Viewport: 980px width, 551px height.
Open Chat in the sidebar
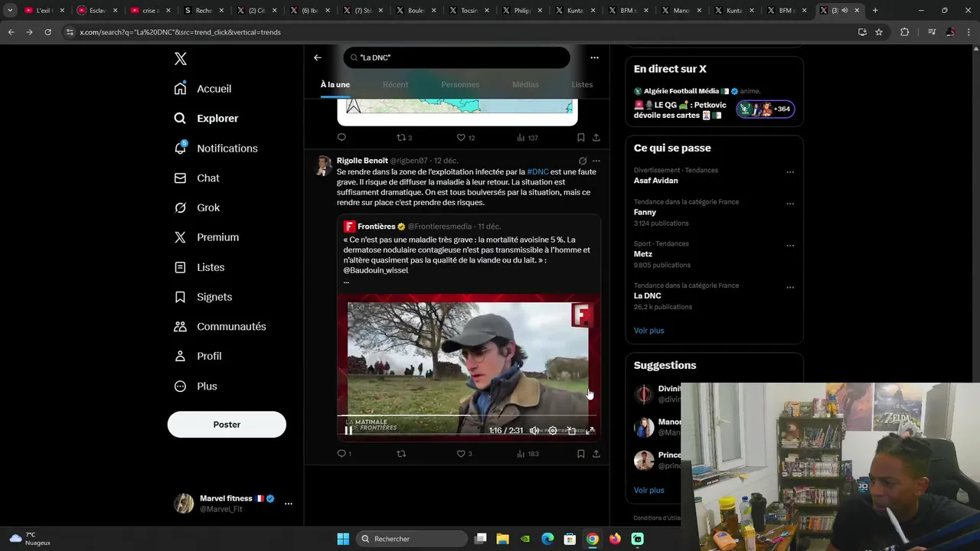point(196,178)
